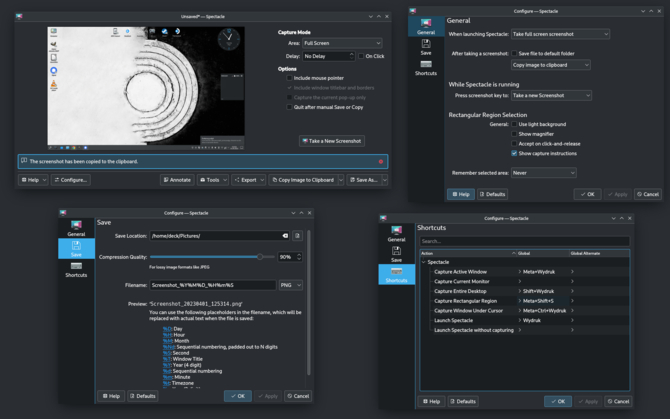Click the Save page vertical scrollbar

click(x=308, y=303)
